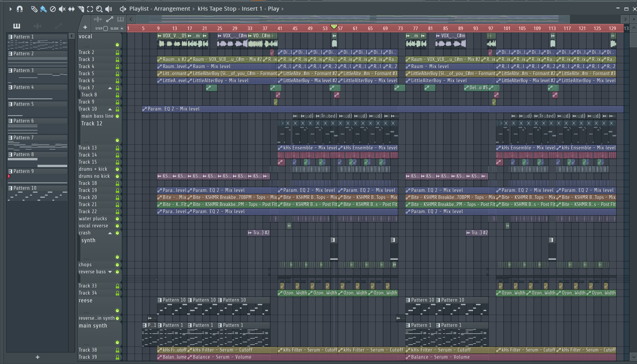Select the Delete tool
The height and width of the screenshot is (364, 637).
point(53,9)
